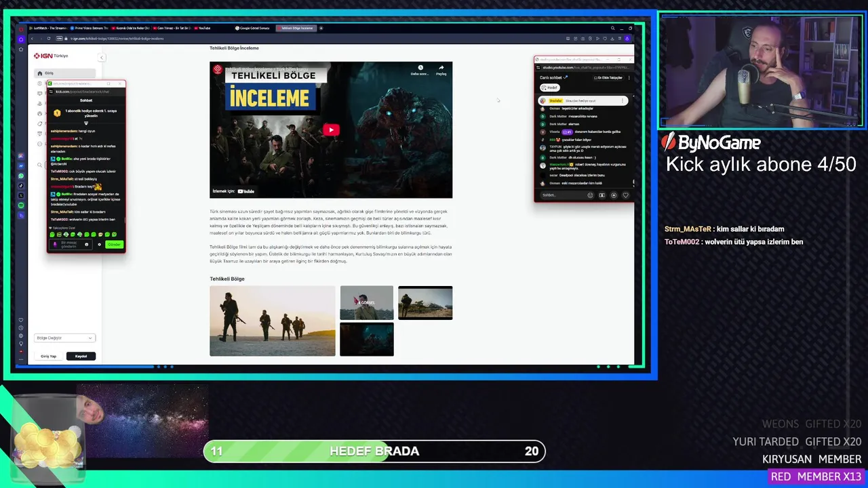Switch to JustWatch browser tab
This screenshot has height=488, width=868.
point(47,28)
